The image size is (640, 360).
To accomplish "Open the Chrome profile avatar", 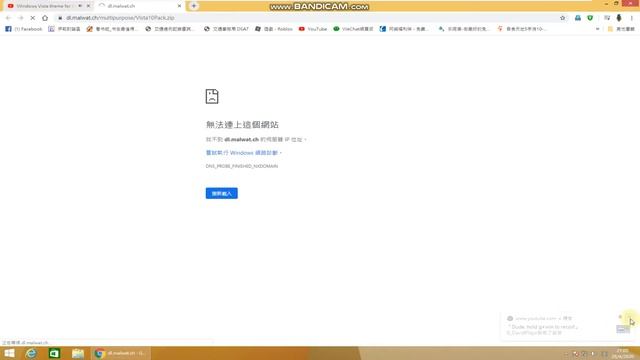I will [x=619, y=18].
